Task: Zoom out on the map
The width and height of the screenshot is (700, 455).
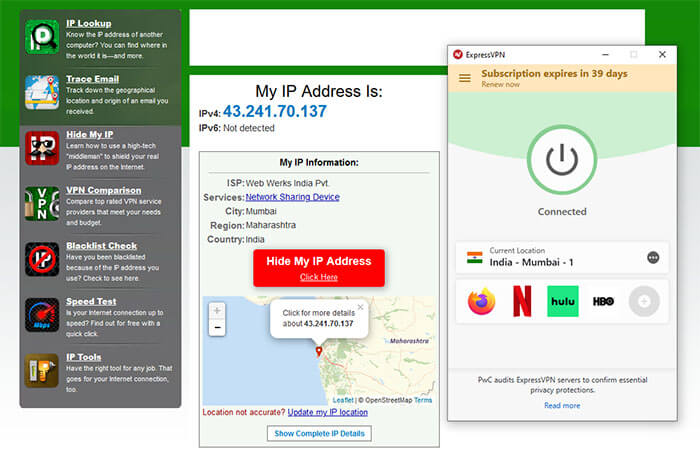Action: [x=217, y=328]
